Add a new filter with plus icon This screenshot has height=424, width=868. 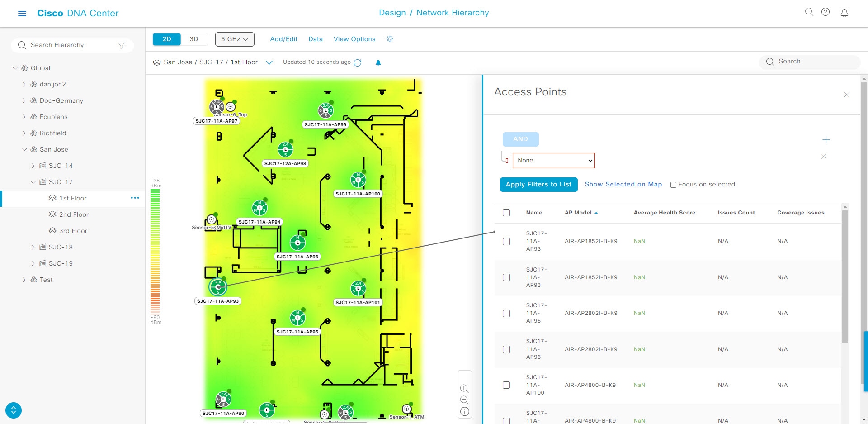click(826, 140)
